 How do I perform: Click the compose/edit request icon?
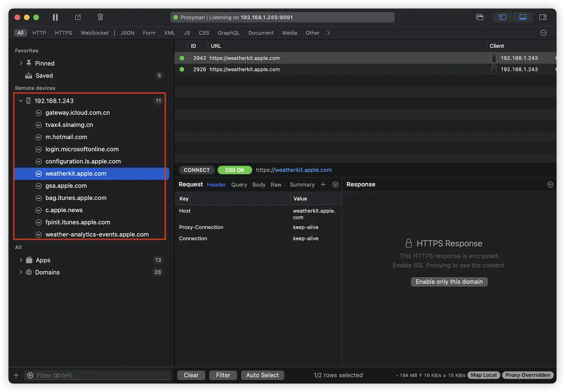pyautogui.click(x=78, y=17)
